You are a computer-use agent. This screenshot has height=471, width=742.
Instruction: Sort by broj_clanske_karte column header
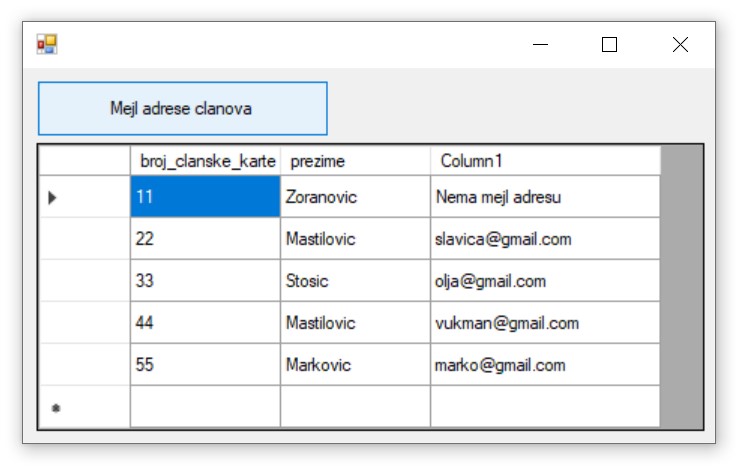pyautogui.click(x=205, y=161)
